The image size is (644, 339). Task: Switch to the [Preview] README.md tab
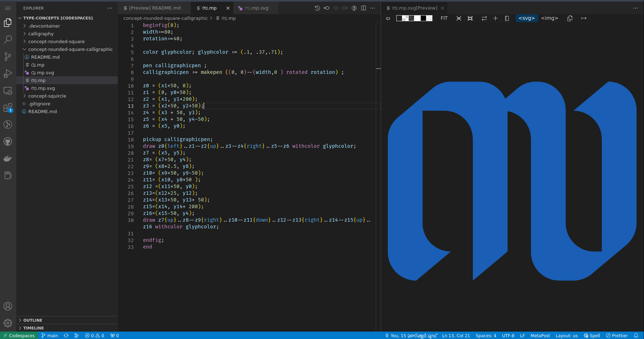pos(155,8)
